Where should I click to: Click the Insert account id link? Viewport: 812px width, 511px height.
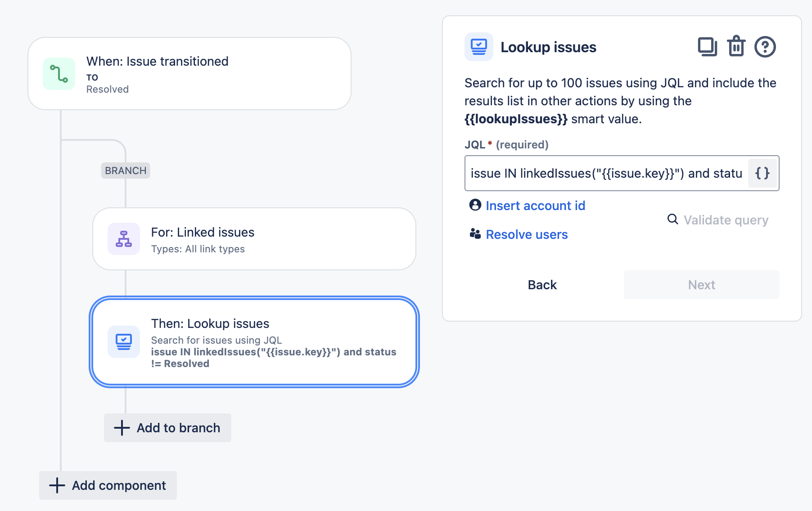pos(535,206)
